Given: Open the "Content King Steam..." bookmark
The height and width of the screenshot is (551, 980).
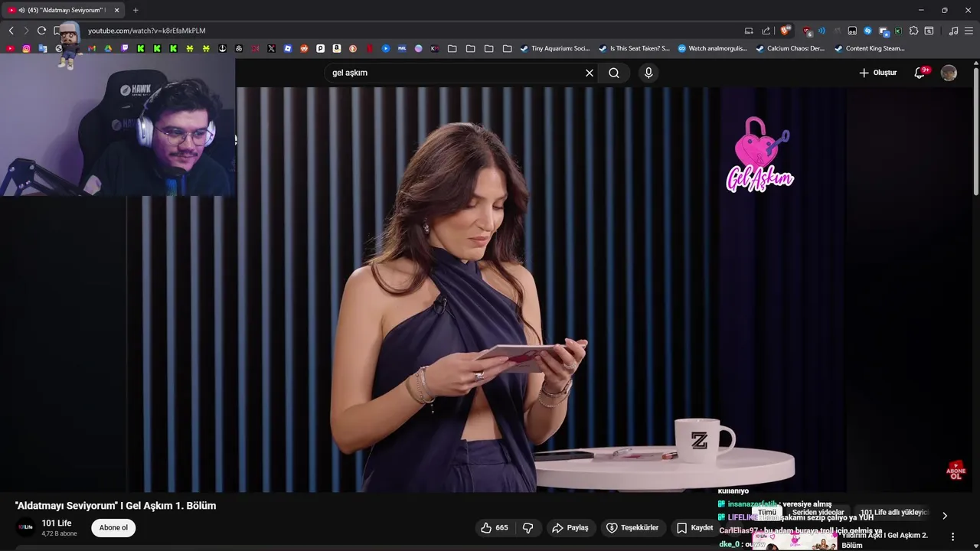Looking at the screenshot, I should [x=870, y=48].
